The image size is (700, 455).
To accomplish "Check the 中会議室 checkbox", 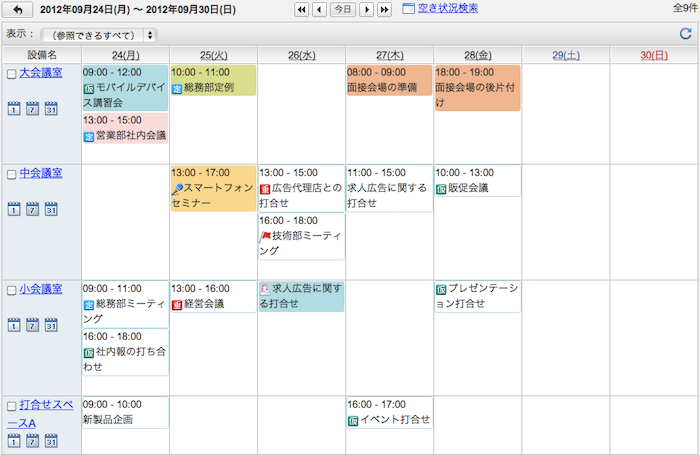I will click(x=11, y=174).
